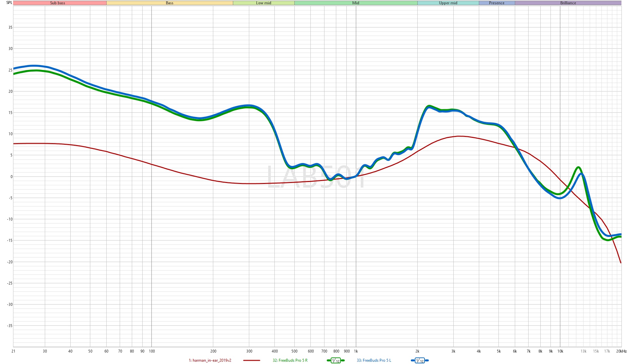
Task: Toggle the harman_in-ear_2019v2 trace label
Action: pos(210,360)
